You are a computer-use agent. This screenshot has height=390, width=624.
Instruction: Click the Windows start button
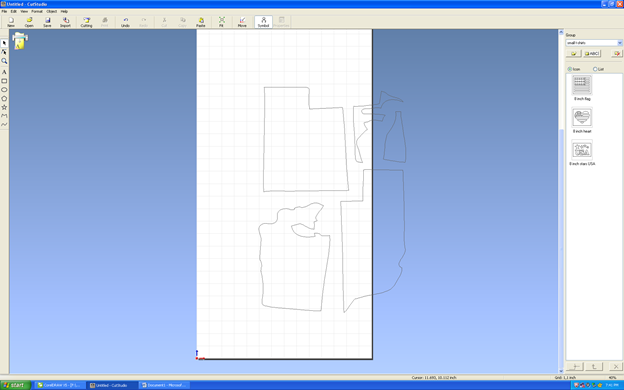click(15, 385)
